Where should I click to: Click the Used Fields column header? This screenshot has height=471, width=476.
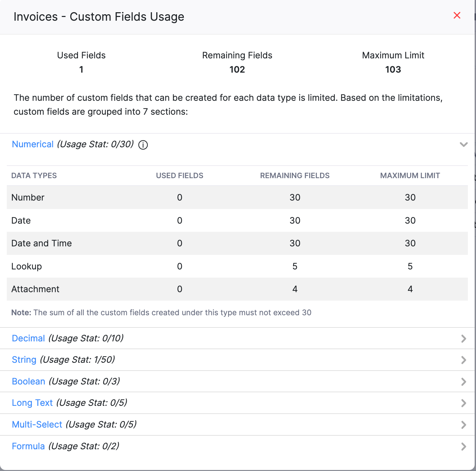[179, 175]
